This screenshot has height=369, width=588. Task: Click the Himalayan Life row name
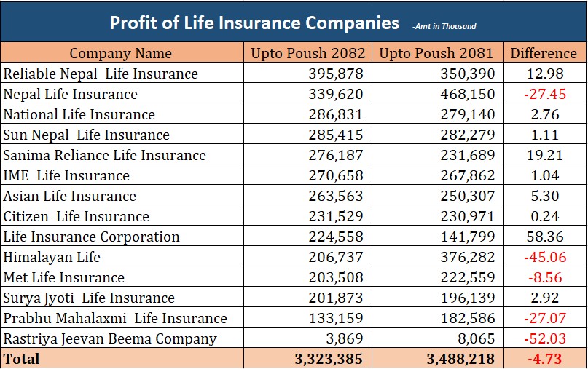52,257
